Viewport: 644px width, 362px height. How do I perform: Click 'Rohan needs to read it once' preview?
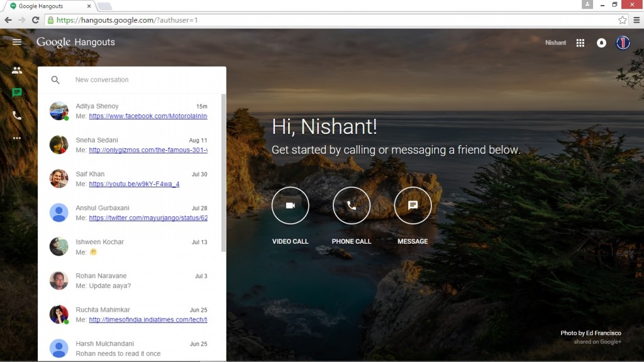(118, 353)
